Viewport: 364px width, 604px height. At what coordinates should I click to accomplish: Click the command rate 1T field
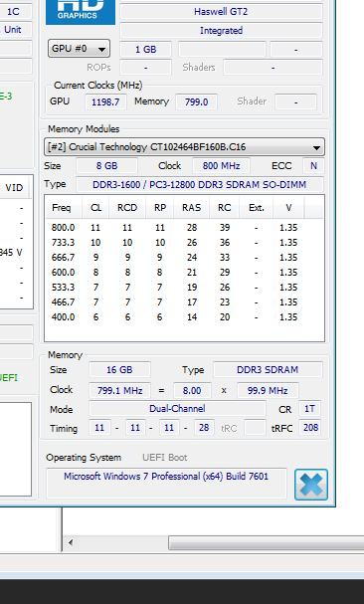309,409
